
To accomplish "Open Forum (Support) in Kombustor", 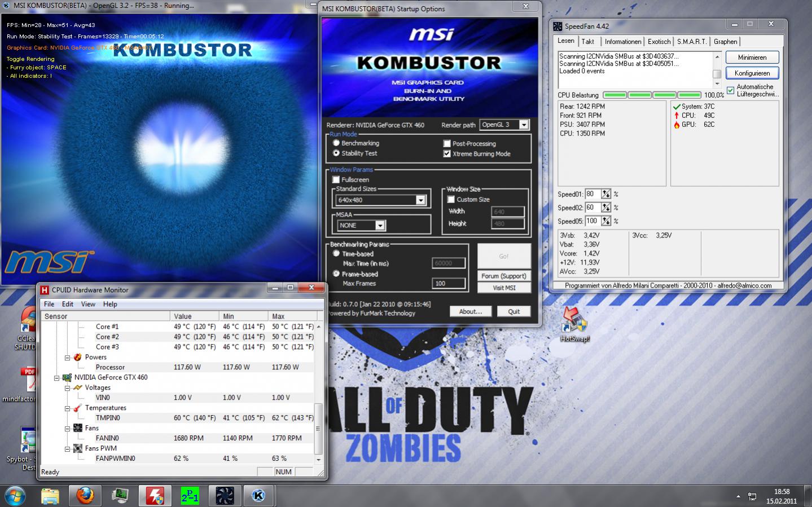I will click(x=504, y=276).
